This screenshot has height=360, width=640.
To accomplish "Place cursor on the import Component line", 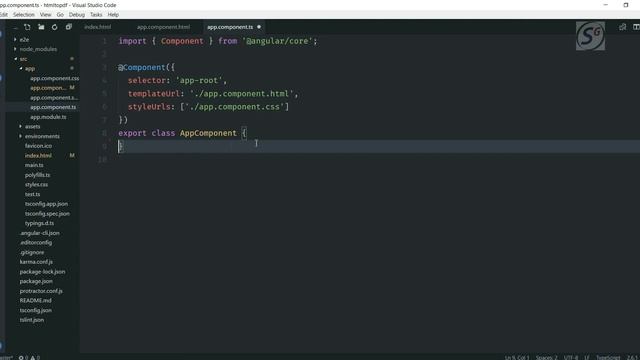I will [x=218, y=41].
